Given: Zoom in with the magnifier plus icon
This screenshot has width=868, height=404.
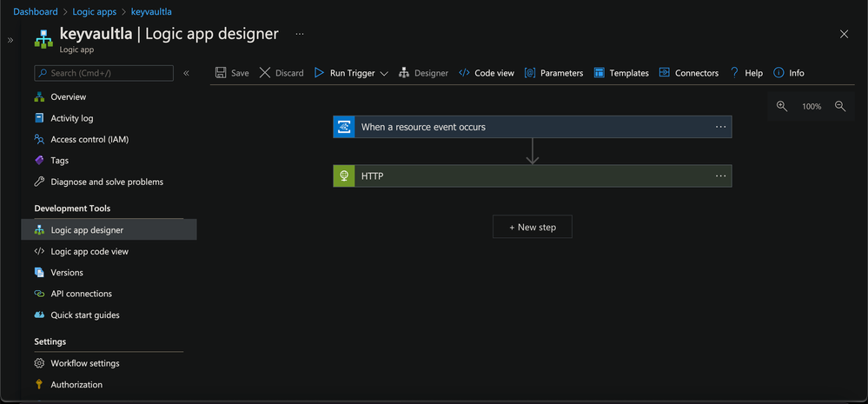Looking at the screenshot, I should [782, 106].
